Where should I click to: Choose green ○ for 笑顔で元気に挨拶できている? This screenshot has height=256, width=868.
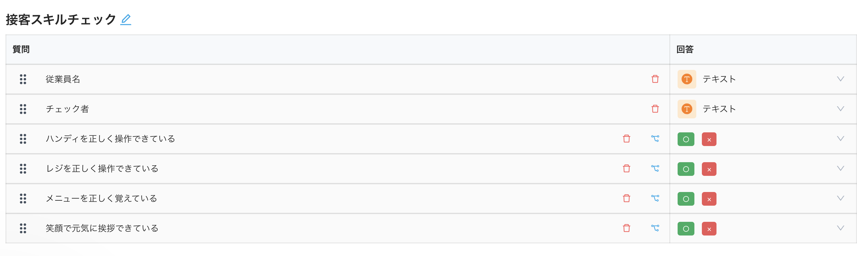click(686, 229)
